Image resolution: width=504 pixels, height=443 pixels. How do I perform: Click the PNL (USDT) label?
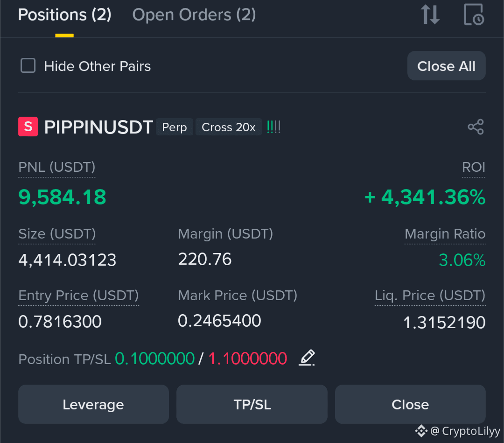pos(57,167)
